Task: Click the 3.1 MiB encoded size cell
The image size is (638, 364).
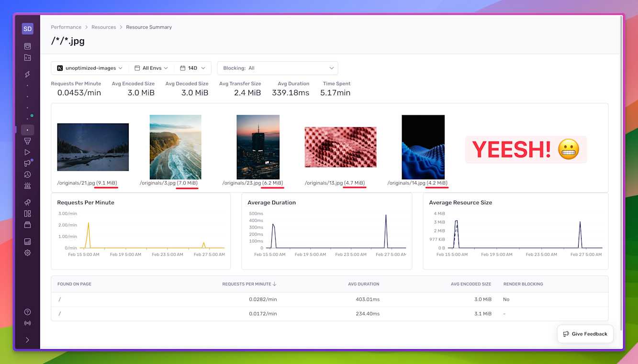Action: (x=482, y=314)
